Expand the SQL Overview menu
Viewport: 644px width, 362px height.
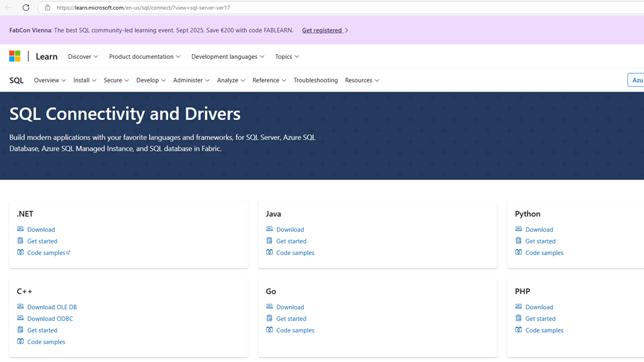(49, 80)
